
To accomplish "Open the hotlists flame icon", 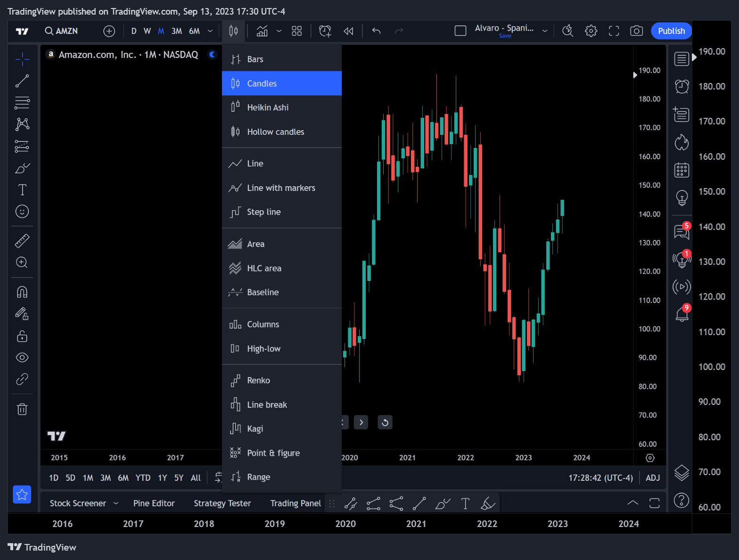I will [682, 142].
